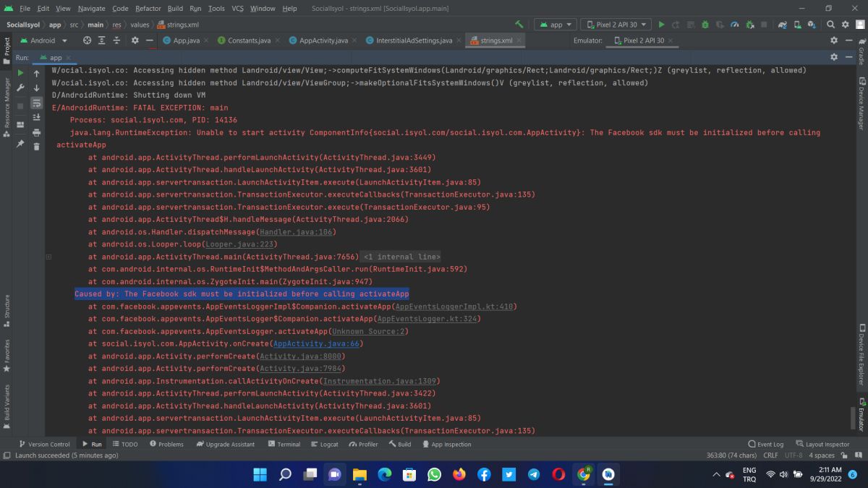The width and height of the screenshot is (868, 488).
Task: Toggle the tool windows quick-access button in status bar
Action: click(7, 455)
